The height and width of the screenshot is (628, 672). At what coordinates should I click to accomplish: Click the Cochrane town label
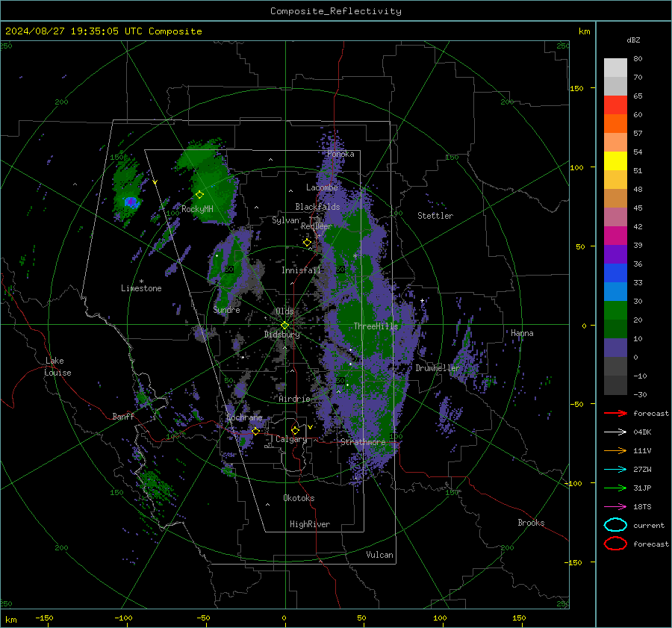244,417
